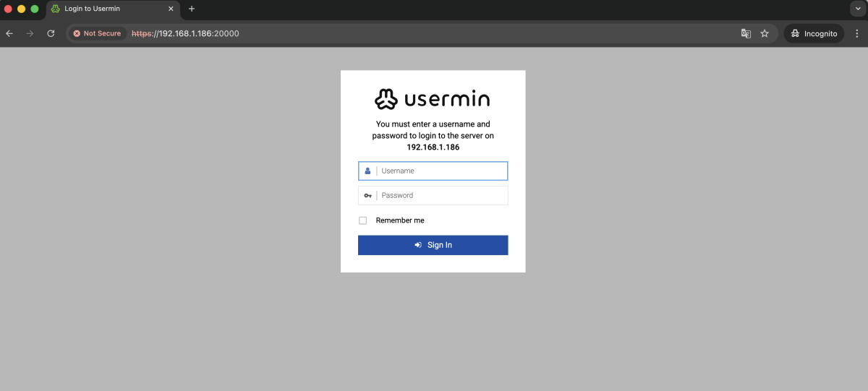The height and width of the screenshot is (391, 868).
Task: Open a new tab with the plus icon
Action: (x=192, y=9)
